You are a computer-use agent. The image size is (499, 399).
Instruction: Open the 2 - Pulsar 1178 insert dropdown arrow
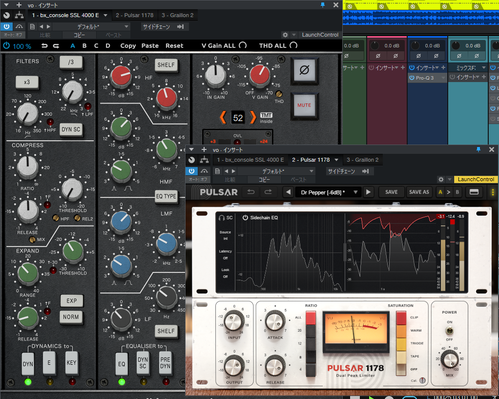[x=336, y=160]
